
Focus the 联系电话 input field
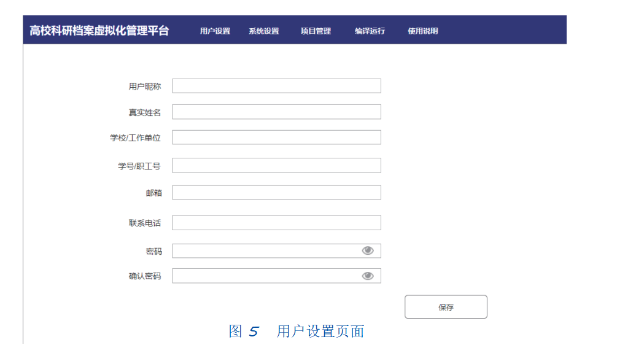[x=276, y=223]
